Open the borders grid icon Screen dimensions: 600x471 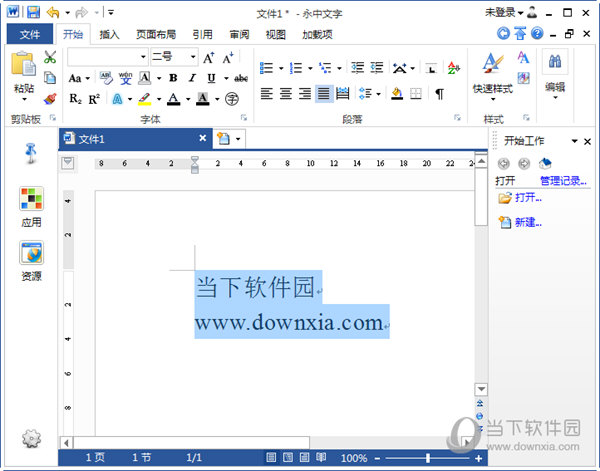pos(416,93)
